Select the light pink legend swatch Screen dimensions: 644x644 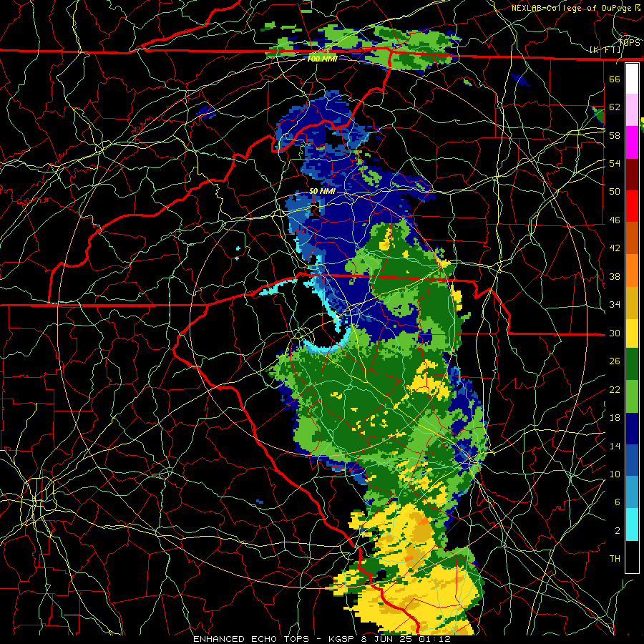point(632,109)
